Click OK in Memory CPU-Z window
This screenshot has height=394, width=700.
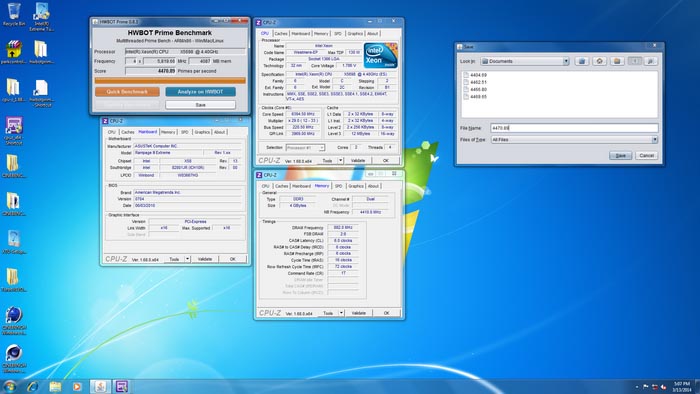pyautogui.click(x=387, y=313)
